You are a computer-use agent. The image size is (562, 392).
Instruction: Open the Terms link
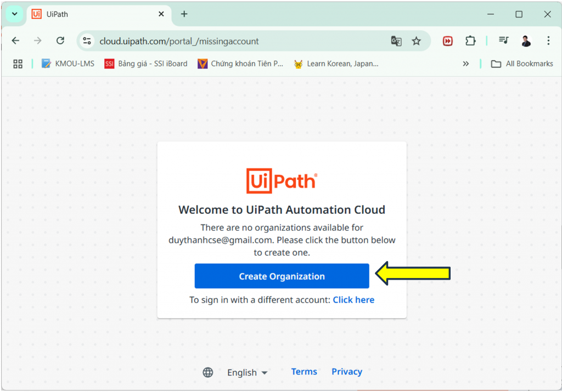[x=304, y=372]
